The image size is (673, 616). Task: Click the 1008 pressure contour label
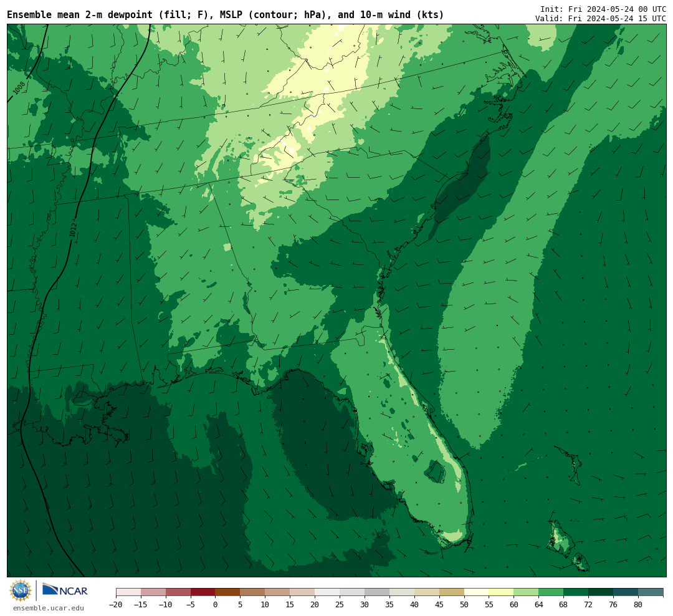click(x=19, y=88)
